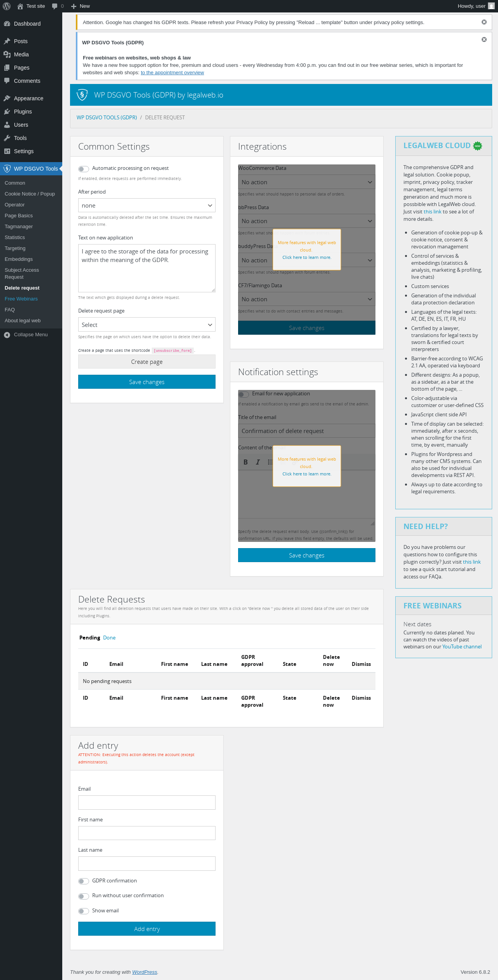Click the list icon in email content editor

pos(270,462)
